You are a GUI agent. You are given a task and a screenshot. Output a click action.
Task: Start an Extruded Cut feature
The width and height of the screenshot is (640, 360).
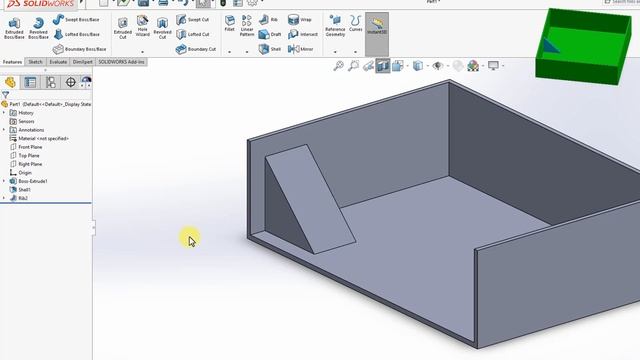tap(122, 28)
